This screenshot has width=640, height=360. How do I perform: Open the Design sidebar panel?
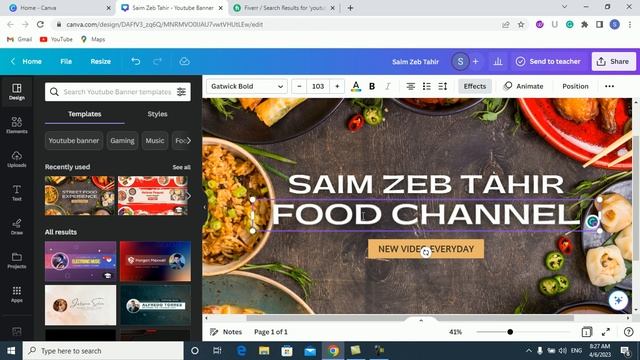pyautogui.click(x=17, y=91)
